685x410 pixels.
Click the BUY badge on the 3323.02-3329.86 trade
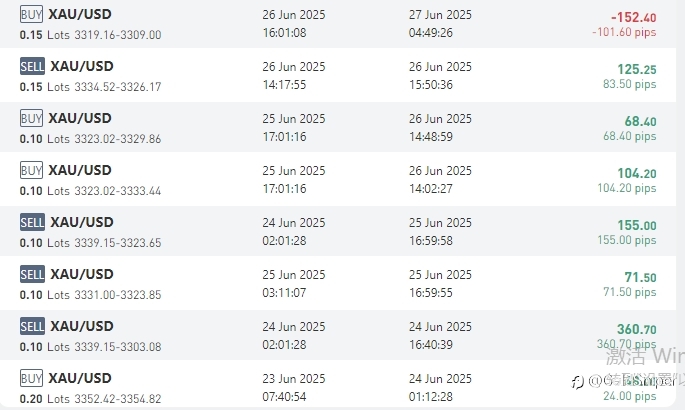coord(31,118)
